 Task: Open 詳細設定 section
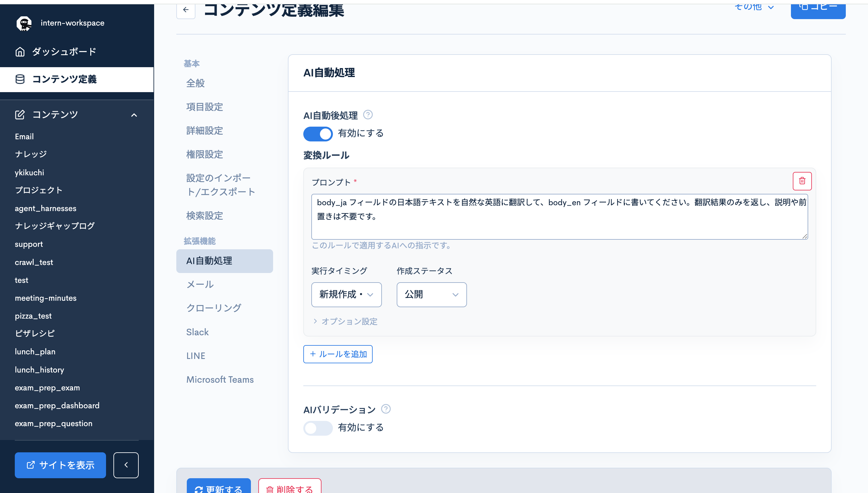pyautogui.click(x=205, y=131)
